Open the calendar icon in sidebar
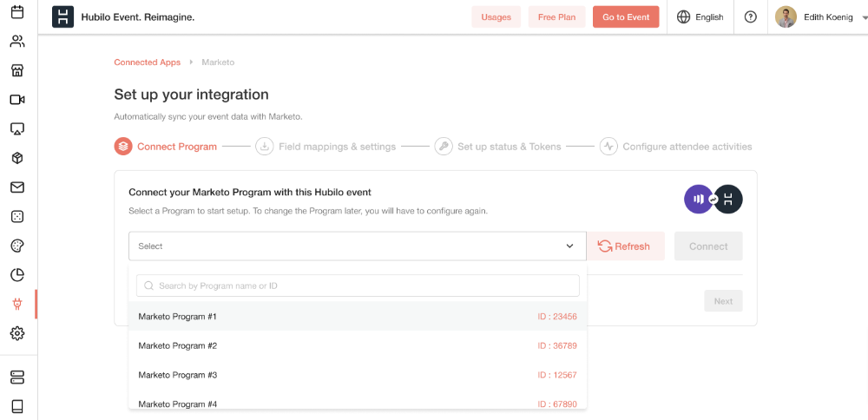The height and width of the screenshot is (420, 868). (17, 11)
